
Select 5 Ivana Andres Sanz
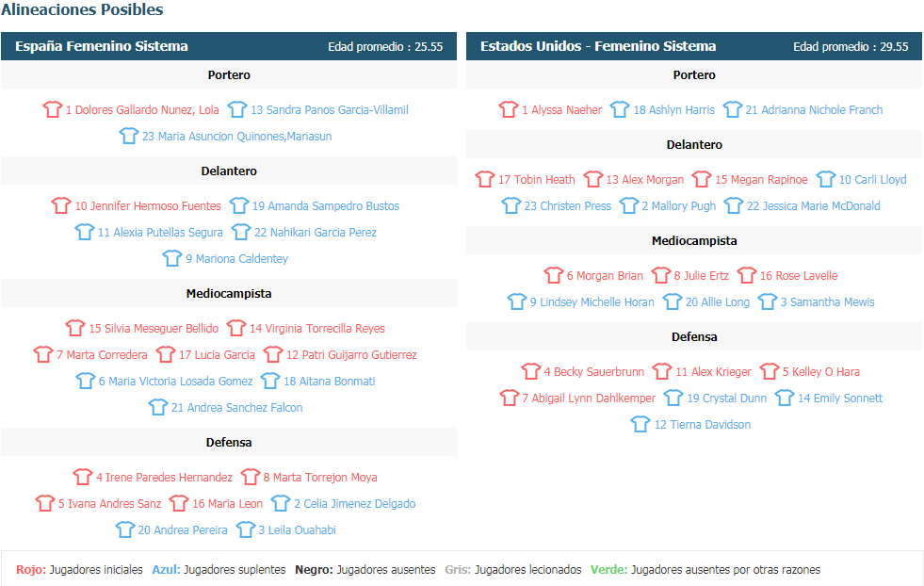pos(109,503)
